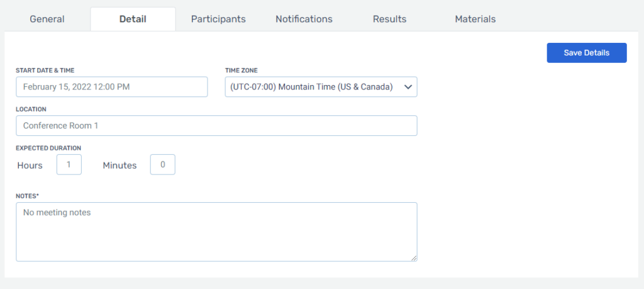Click the Time Zone chevron arrow
The width and height of the screenshot is (644, 289).
pos(408,87)
